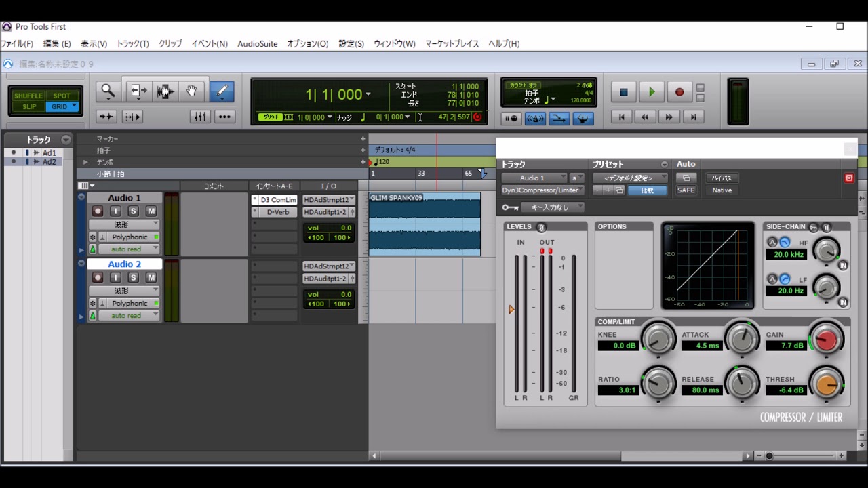This screenshot has height=488, width=868.
Task: Click the Rewind transport button
Action: (645, 117)
